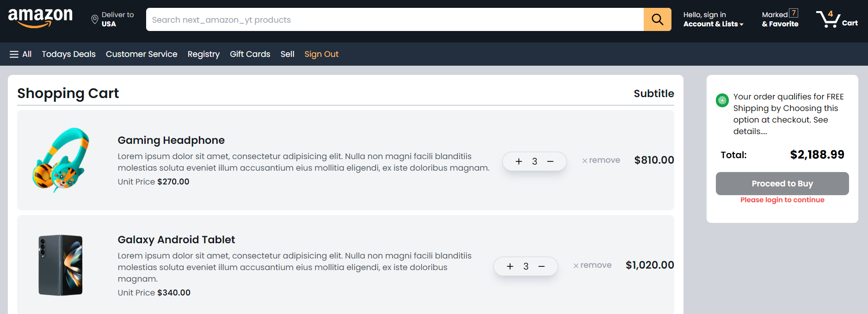Decrease Gaming Headphone quantity with minus

coord(550,161)
